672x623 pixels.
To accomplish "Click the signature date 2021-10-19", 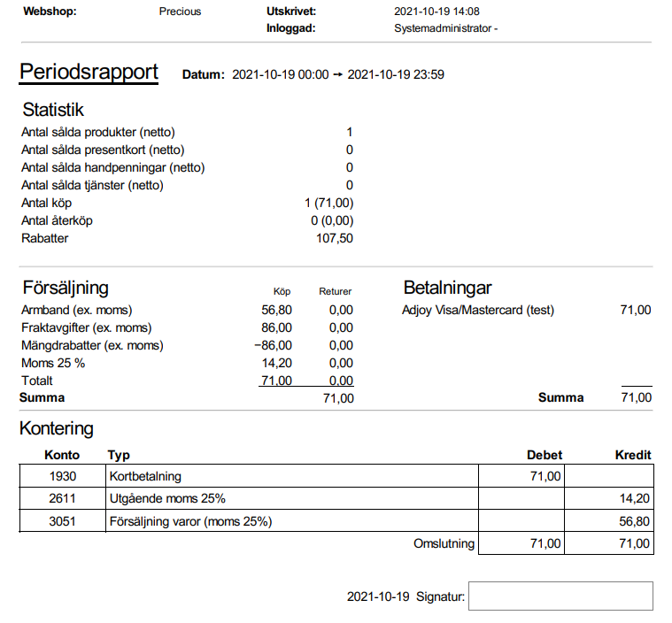I will (x=378, y=596).
